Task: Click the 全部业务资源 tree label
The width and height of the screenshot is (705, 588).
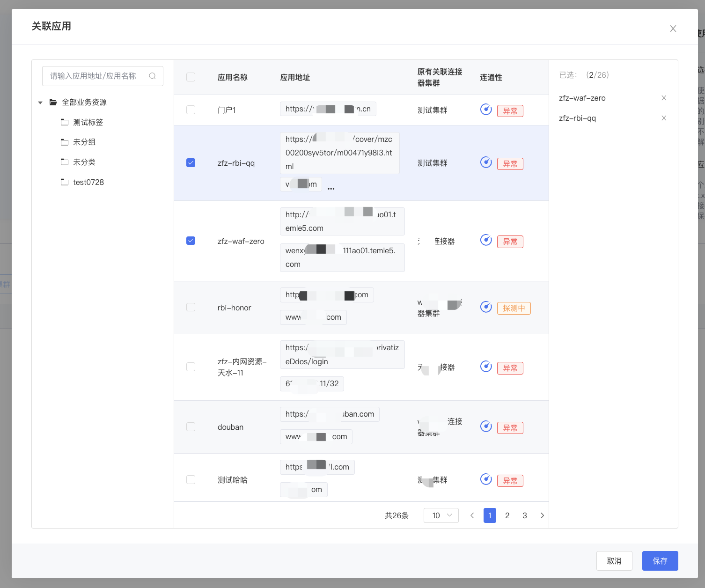Action: pos(84,102)
